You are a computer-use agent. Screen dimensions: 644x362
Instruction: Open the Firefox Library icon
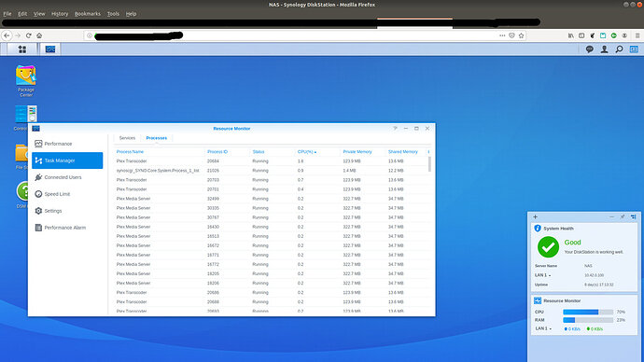pos(571,35)
